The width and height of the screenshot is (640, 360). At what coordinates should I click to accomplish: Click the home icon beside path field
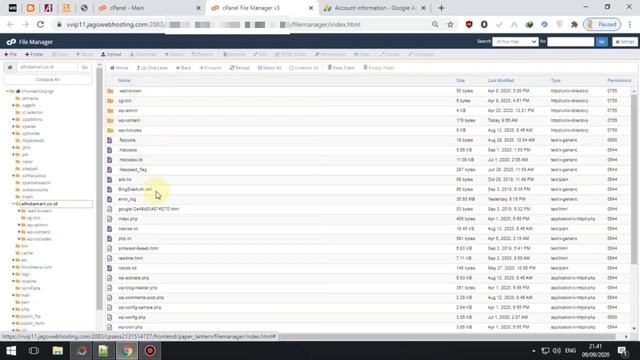(x=10, y=67)
